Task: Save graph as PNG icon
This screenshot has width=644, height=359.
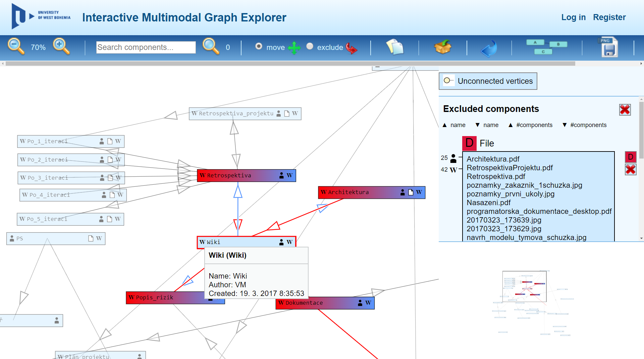Action: [x=608, y=47]
